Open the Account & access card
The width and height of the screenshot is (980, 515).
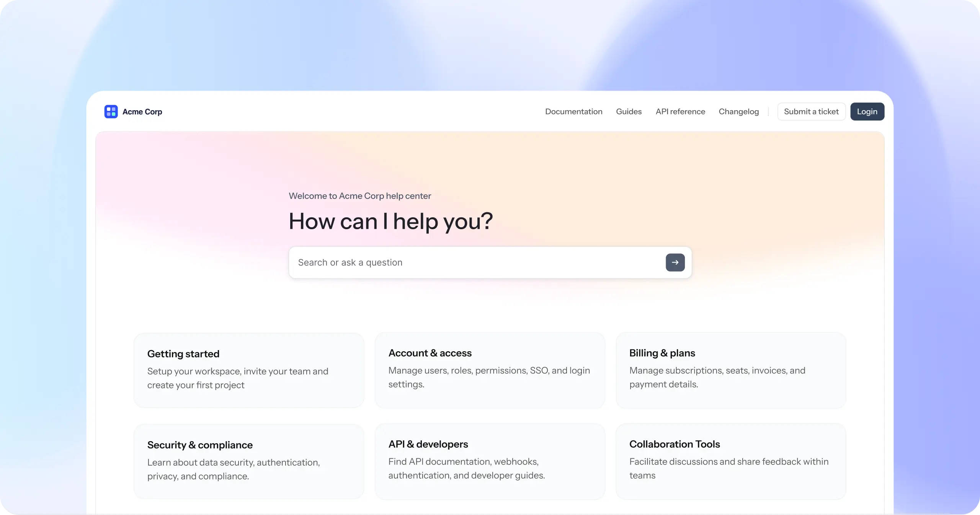490,370
